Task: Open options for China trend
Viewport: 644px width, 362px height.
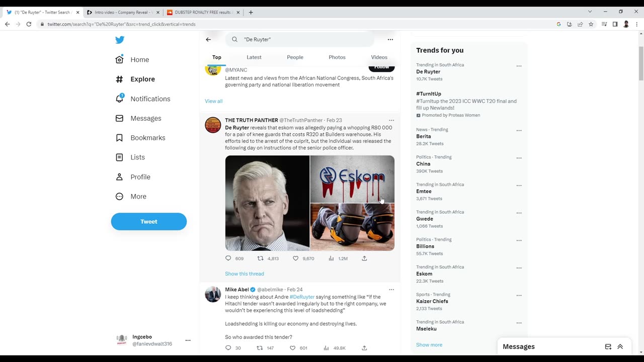Action: [x=519, y=158]
